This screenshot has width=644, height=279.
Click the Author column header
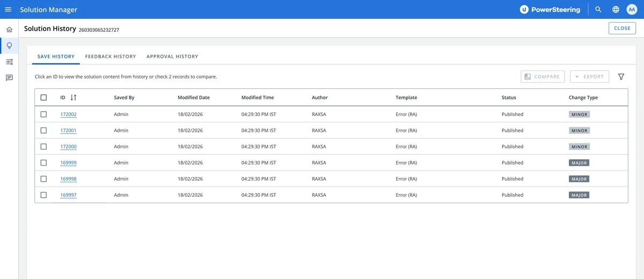click(x=320, y=98)
